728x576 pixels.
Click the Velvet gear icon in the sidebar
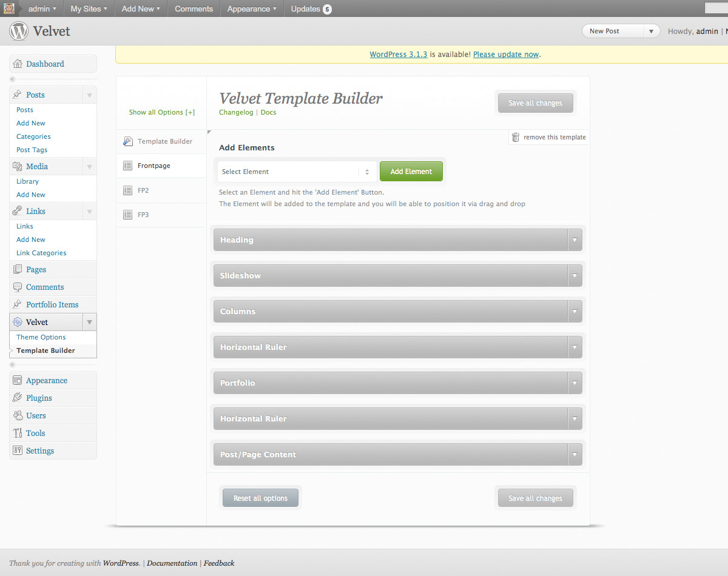point(18,322)
